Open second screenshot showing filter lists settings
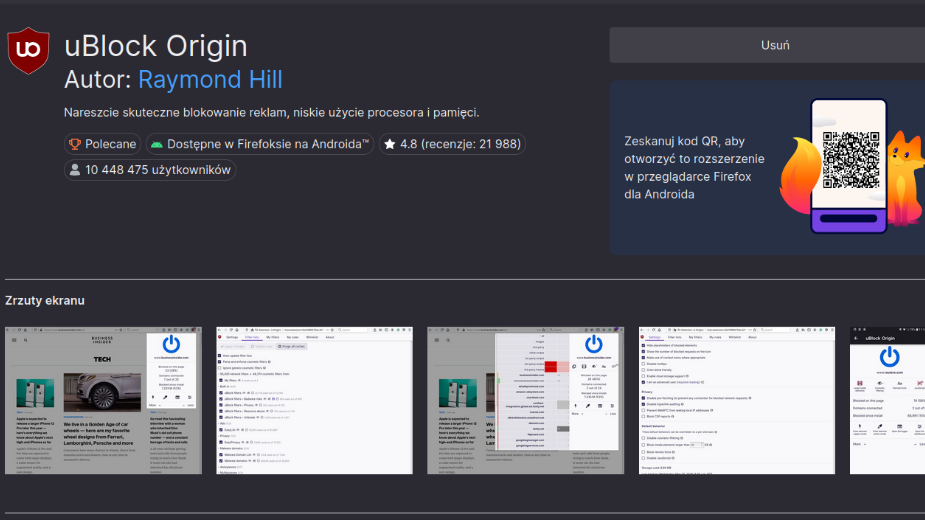The height and width of the screenshot is (520, 925). [x=314, y=400]
